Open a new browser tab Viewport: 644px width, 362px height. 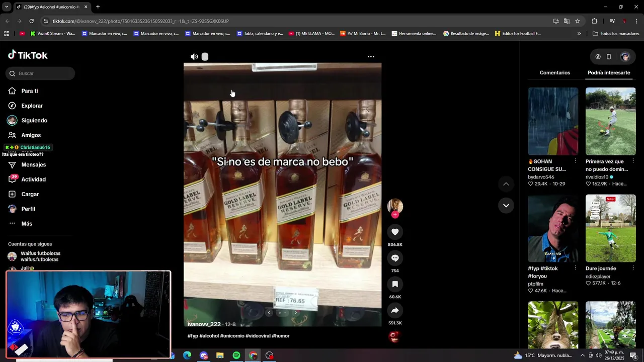98,7
